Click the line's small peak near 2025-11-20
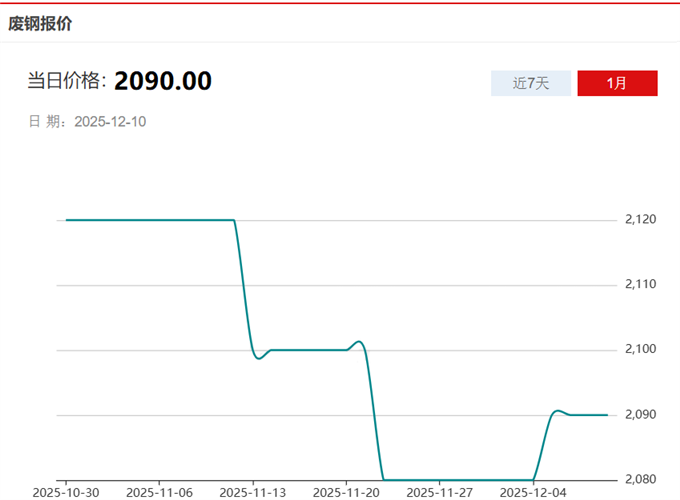This screenshot has height=500, width=680. pyautogui.click(x=359, y=342)
